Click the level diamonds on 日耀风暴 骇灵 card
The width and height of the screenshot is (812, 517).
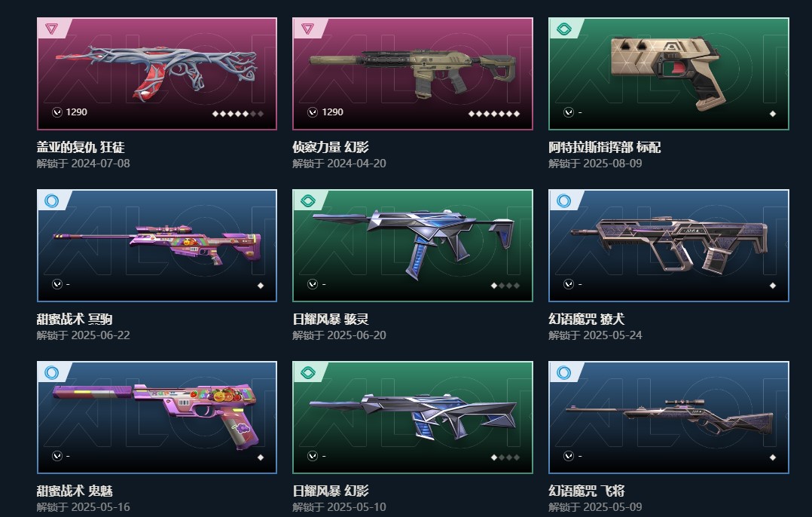point(505,286)
